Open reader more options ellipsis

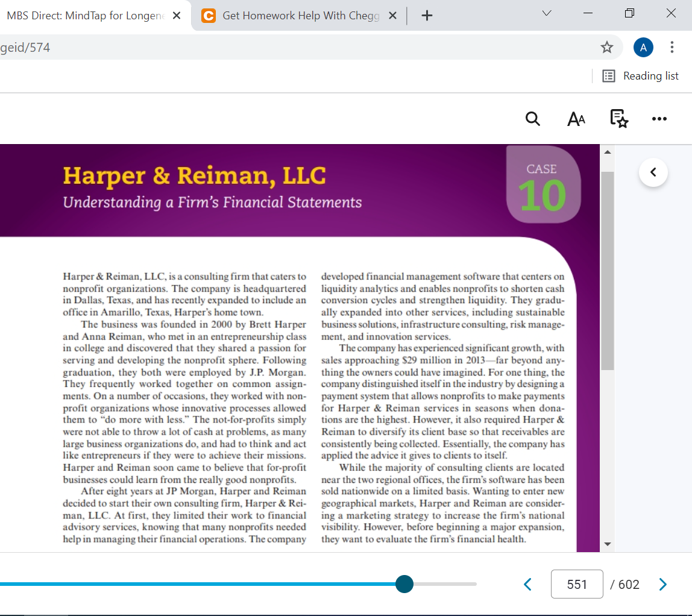(x=659, y=119)
